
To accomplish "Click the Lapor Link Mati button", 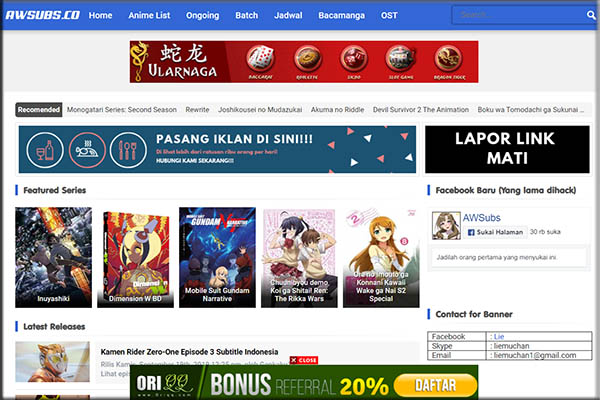I will [x=507, y=149].
